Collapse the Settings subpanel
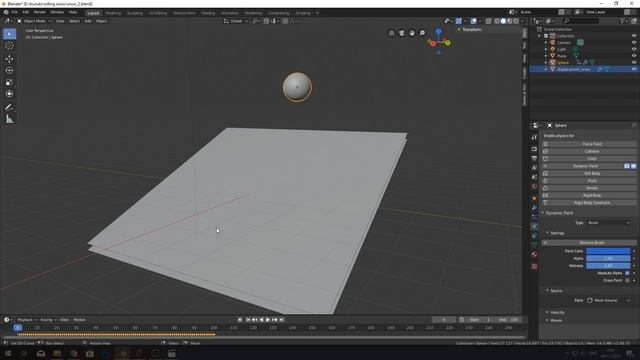This screenshot has height=360, width=640. (548, 233)
